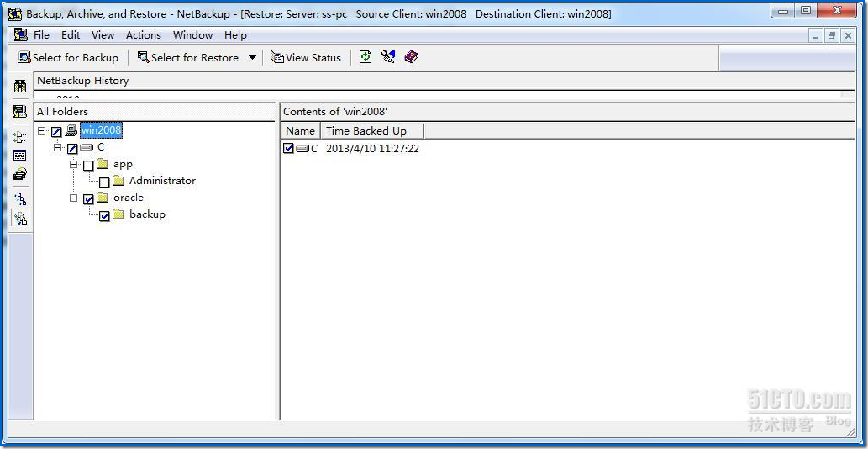This screenshot has height=449, width=868.
Task: Click the upper blue-dotted tree icon in sidebar
Action: [20, 198]
